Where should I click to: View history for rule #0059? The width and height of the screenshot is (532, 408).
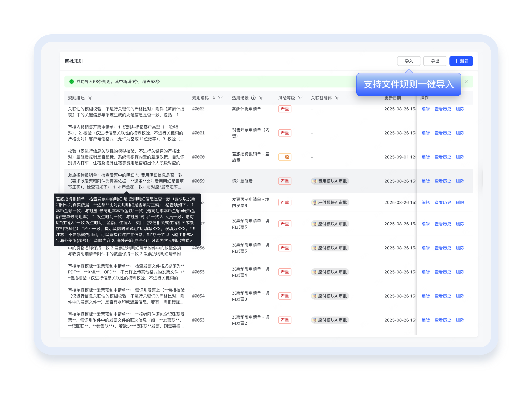coord(443,181)
